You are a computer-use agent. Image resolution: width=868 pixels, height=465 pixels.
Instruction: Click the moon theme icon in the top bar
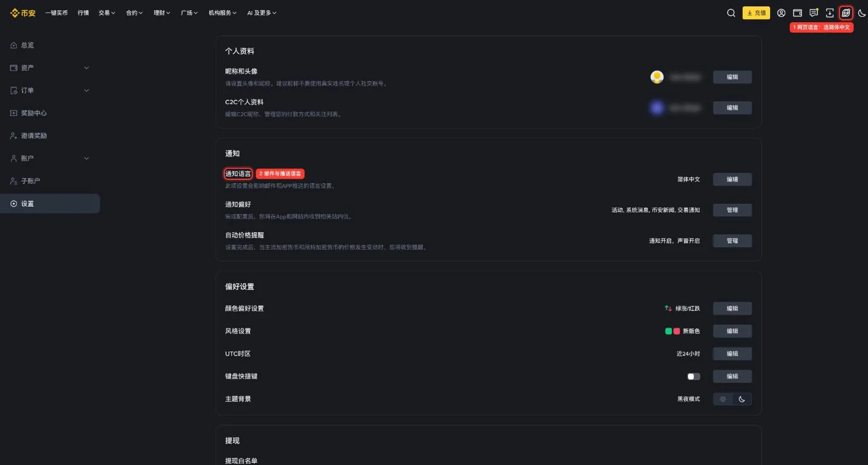862,13
